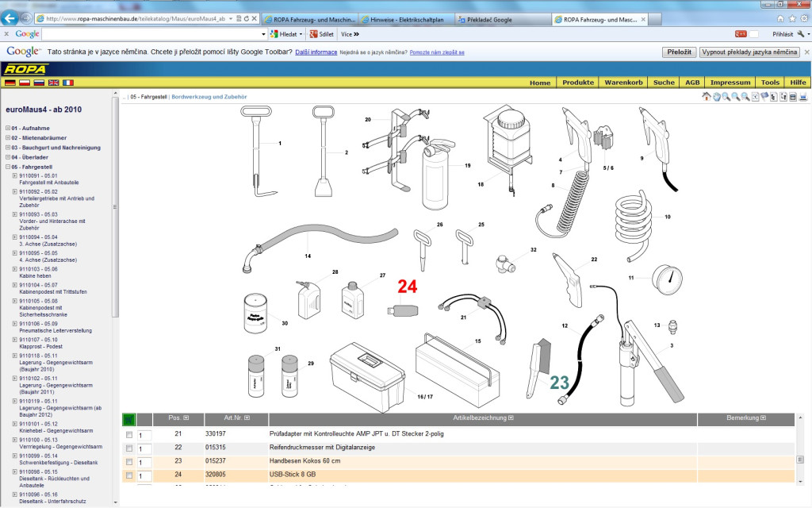This screenshot has width=812, height=508.
Task: Open the Impressum menu item
Action: pyautogui.click(x=730, y=83)
